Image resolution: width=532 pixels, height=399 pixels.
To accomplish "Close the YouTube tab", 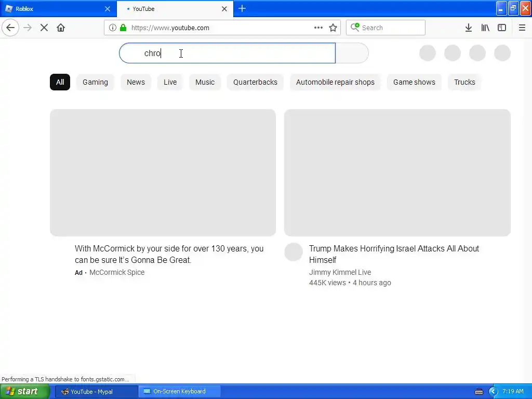I will tap(224, 9).
